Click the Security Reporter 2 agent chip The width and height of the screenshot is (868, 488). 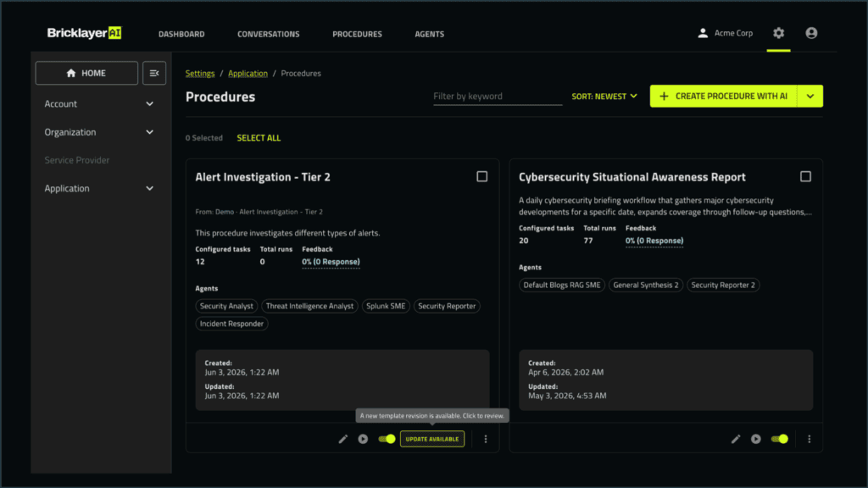pyautogui.click(x=723, y=285)
